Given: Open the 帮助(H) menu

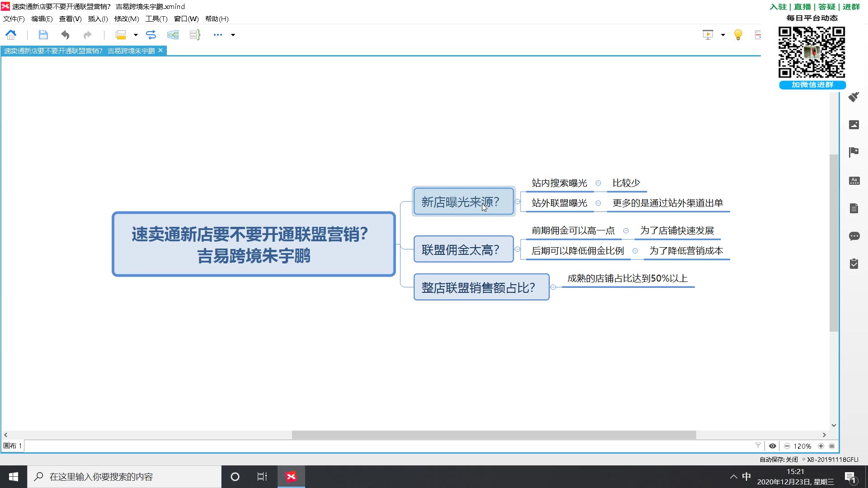Looking at the screenshot, I should pyautogui.click(x=217, y=19).
